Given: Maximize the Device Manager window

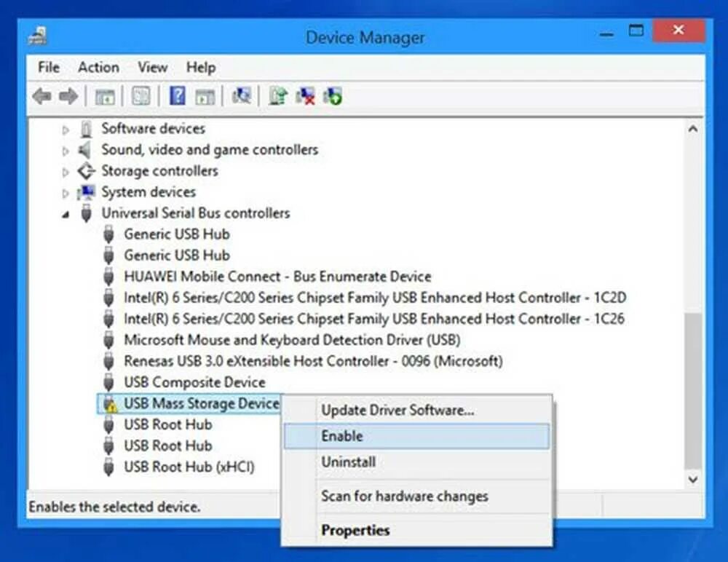Looking at the screenshot, I should 636,31.
